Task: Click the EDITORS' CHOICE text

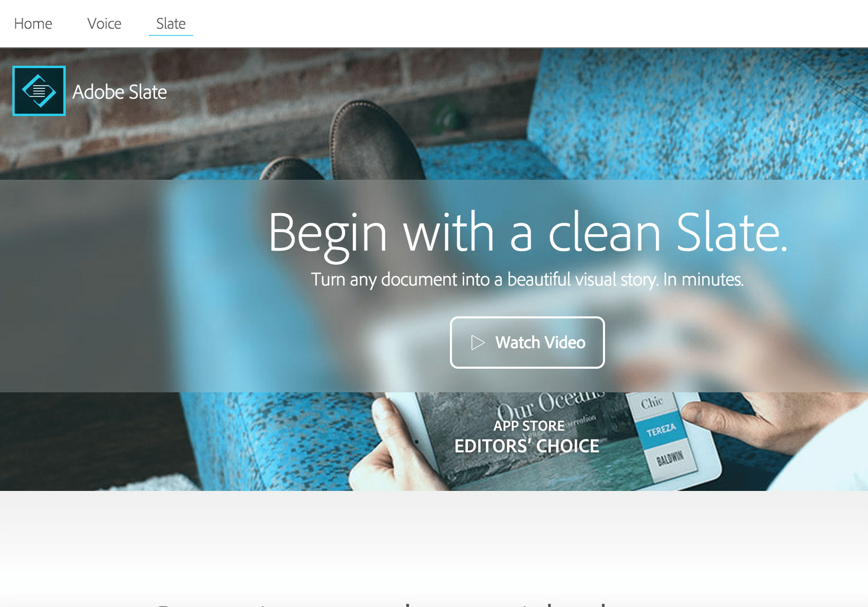Action: (x=527, y=446)
